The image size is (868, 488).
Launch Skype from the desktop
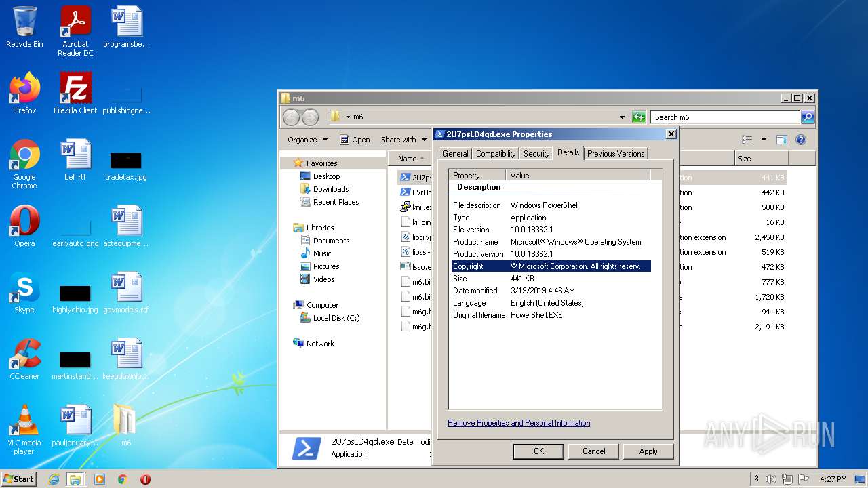[24, 293]
